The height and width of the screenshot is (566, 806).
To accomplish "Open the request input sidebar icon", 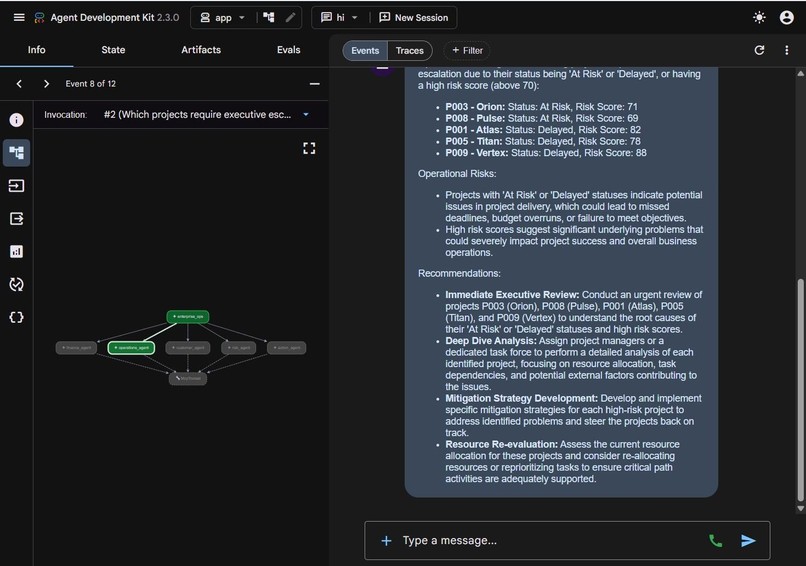I will [x=16, y=186].
